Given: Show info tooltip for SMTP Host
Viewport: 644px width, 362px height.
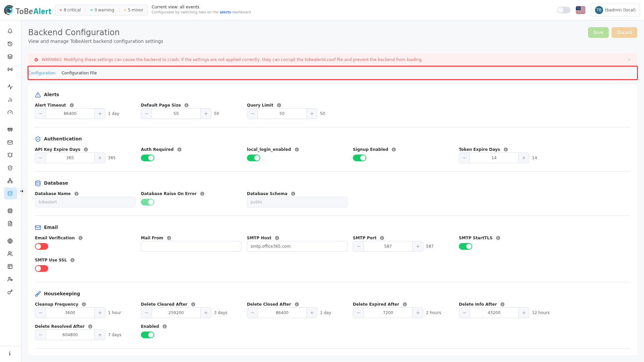Looking at the screenshot, I should (x=277, y=238).
